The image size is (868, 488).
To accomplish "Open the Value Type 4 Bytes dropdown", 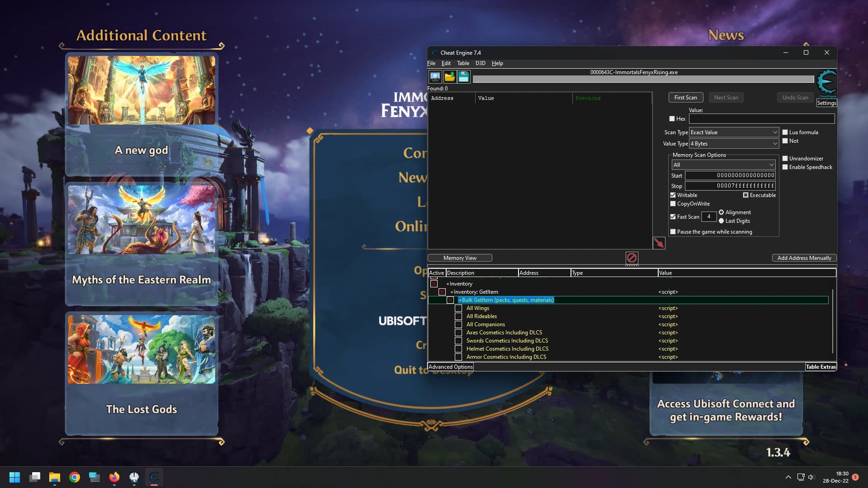I will click(x=734, y=144).
